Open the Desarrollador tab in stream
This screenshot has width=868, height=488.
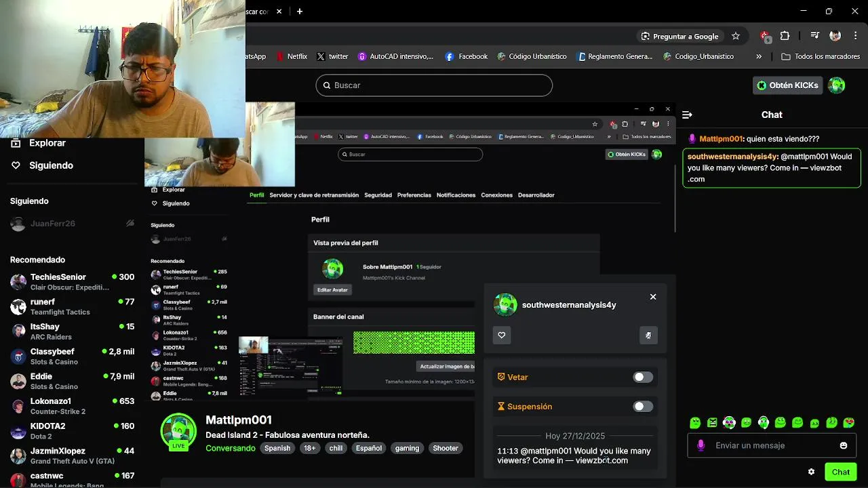click(536, 195)
